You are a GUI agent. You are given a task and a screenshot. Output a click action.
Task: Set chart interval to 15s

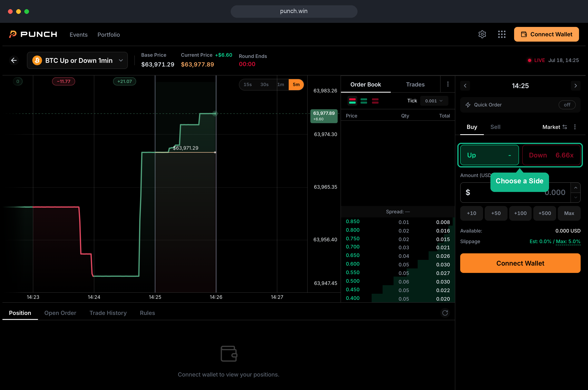pyautogui.click(x=247, y=85)
